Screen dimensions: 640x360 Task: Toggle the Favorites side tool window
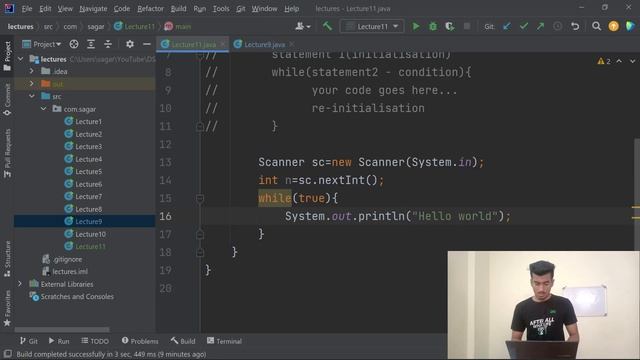tap(7, 308)
